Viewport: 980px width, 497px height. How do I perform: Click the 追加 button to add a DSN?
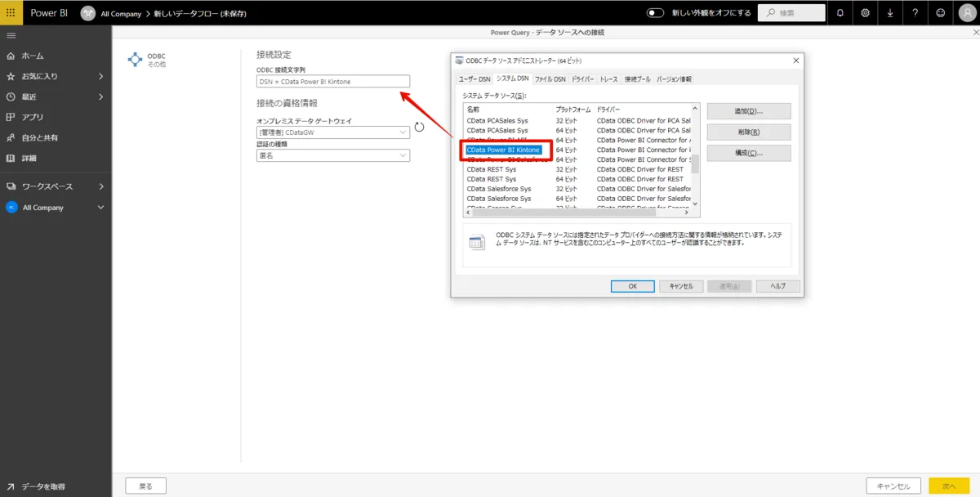747,110
